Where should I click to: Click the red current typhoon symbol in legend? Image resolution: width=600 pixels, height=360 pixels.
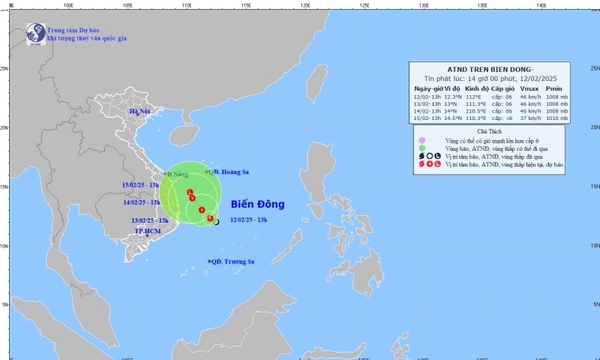point(422,164)
